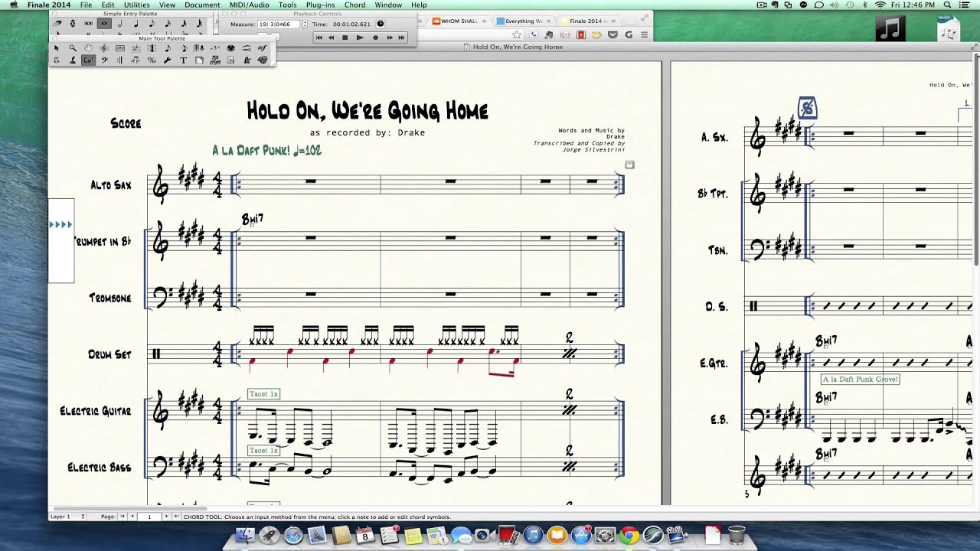Toggle 32nd note duration in Simple Entry
This screenshot has height=551, width=980.
point(184,24)
